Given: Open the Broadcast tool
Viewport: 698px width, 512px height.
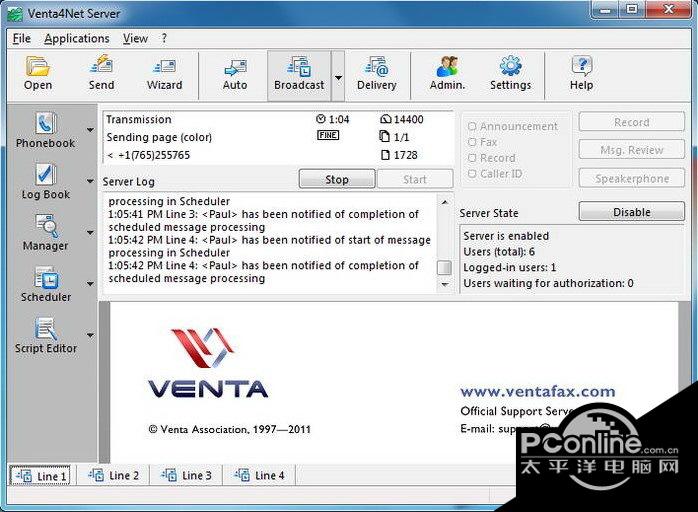Looking at the screenshot, I should [x=299, y=75].
